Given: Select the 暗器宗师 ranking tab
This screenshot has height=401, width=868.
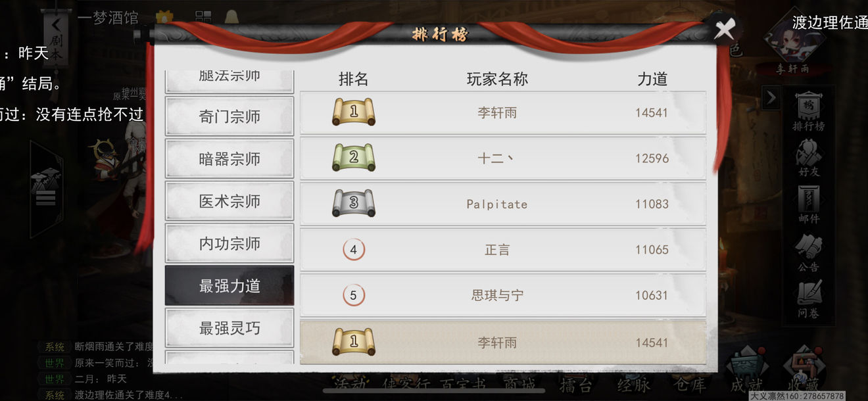Looking at the screenshot, I should (229, 158).
